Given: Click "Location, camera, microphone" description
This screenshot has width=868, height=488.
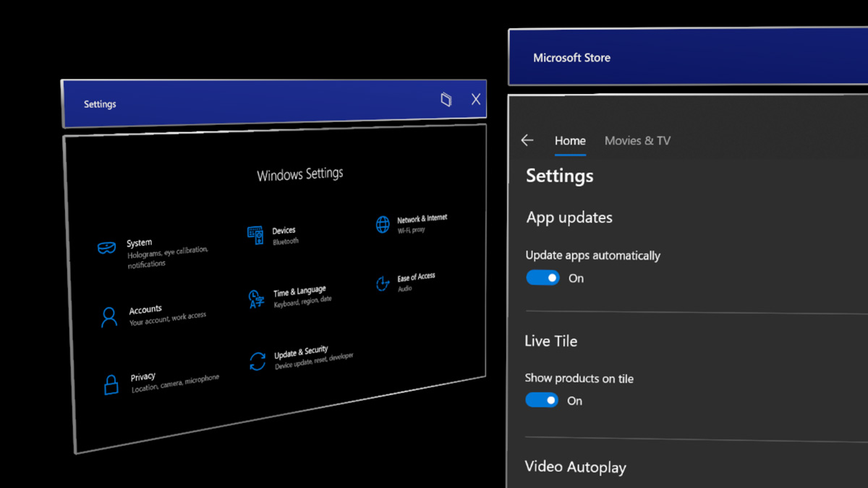Looking at the screenshot, I should coord(175,384).
